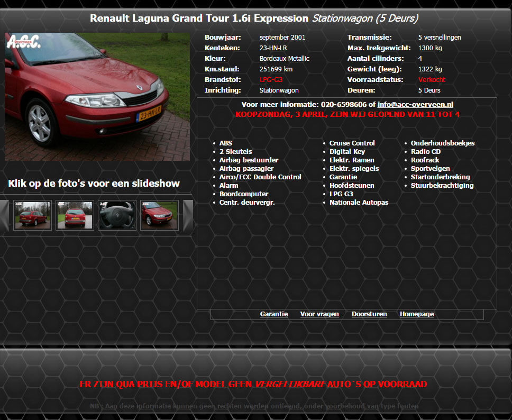Open the Garantie link
Viewport: 512px width, 420px height.
274,314
